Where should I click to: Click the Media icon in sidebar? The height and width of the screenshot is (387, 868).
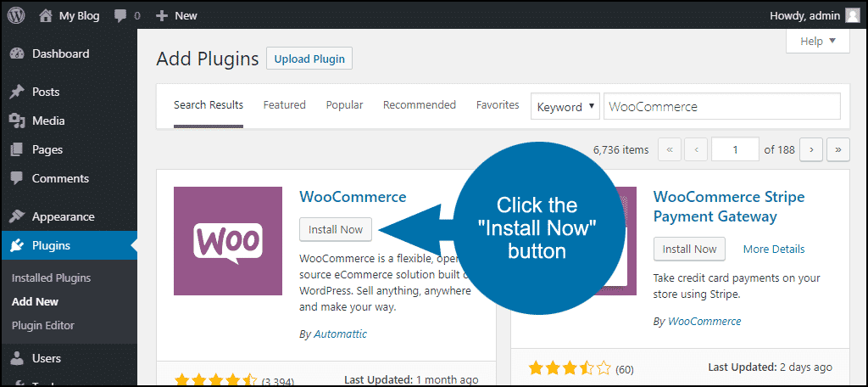[x=18, y=121]
